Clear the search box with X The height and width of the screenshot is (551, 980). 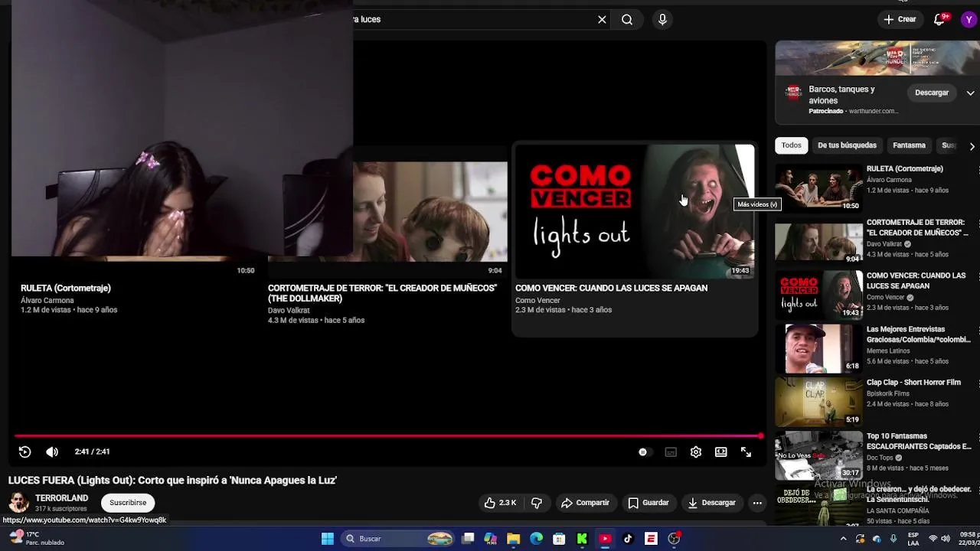tap(602, 19)
